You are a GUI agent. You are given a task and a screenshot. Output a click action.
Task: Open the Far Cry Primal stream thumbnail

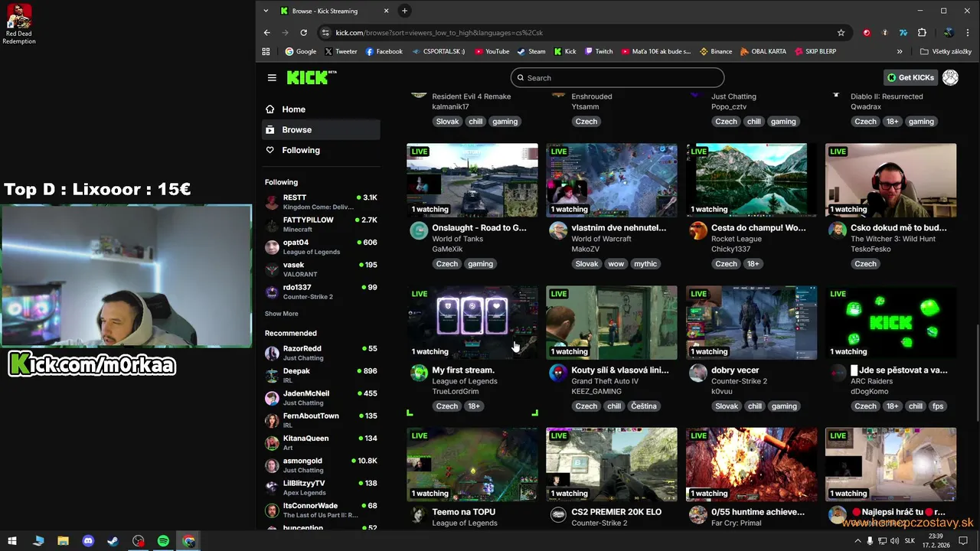751,465
